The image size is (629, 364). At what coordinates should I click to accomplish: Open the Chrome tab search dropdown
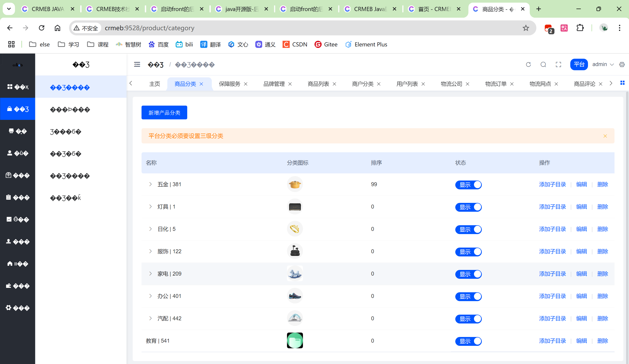(9, 9)
